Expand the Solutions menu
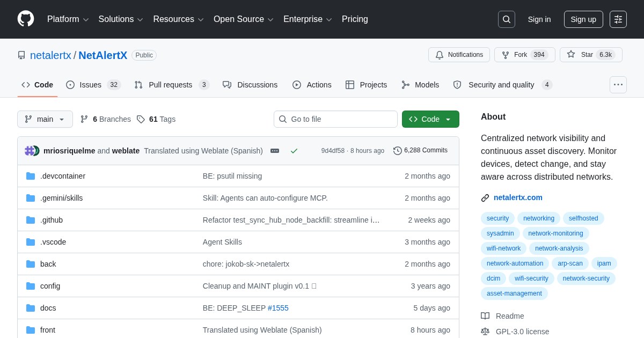644x338 pixels. [x=121, y=19]
